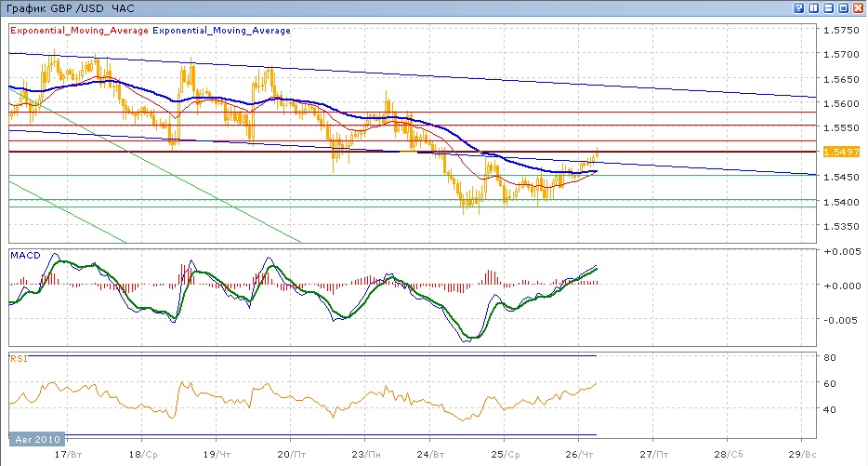Click the 1.5350 price axis label
This screenshot has height=466, width=868.
pos(839,226)
